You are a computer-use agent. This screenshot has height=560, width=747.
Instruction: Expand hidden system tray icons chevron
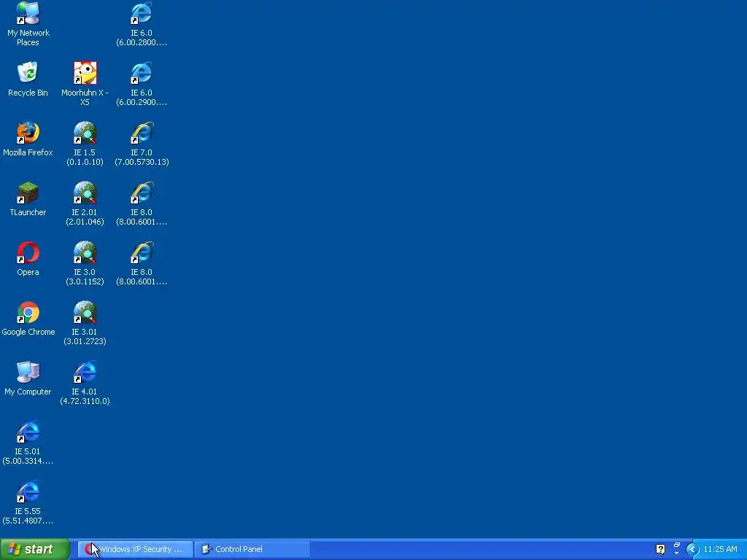click(x=692, y=550)
